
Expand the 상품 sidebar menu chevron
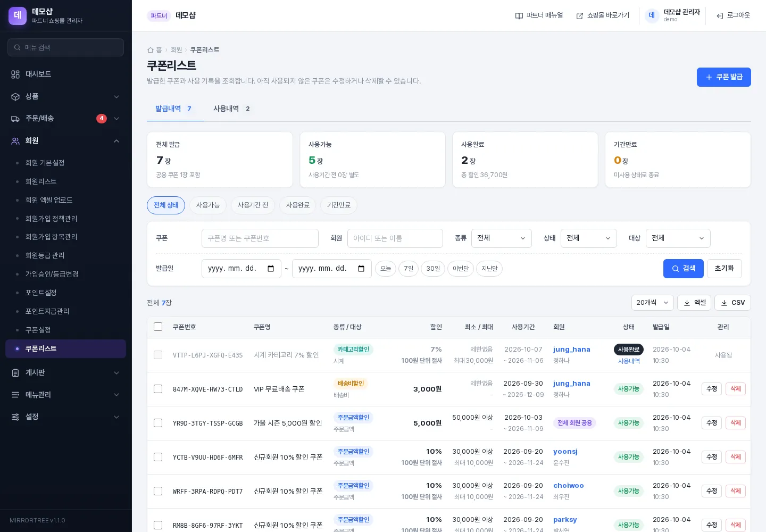click(x=116, y=97)
